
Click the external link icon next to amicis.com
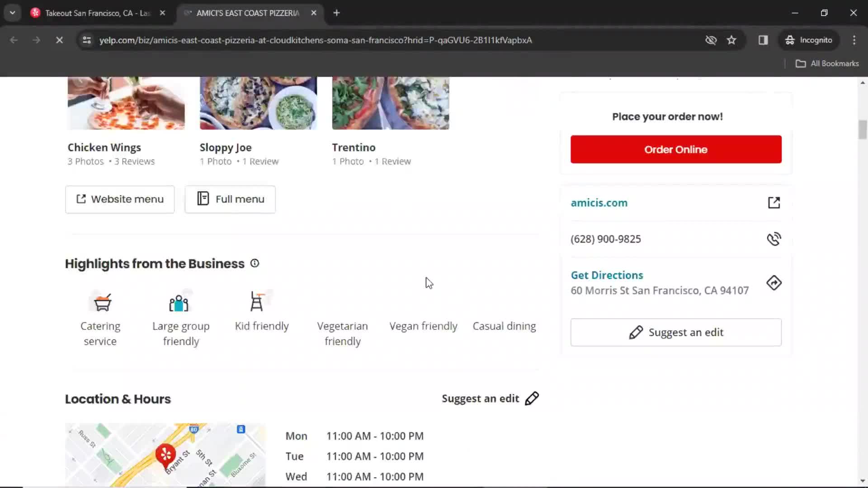coord(774,203)
